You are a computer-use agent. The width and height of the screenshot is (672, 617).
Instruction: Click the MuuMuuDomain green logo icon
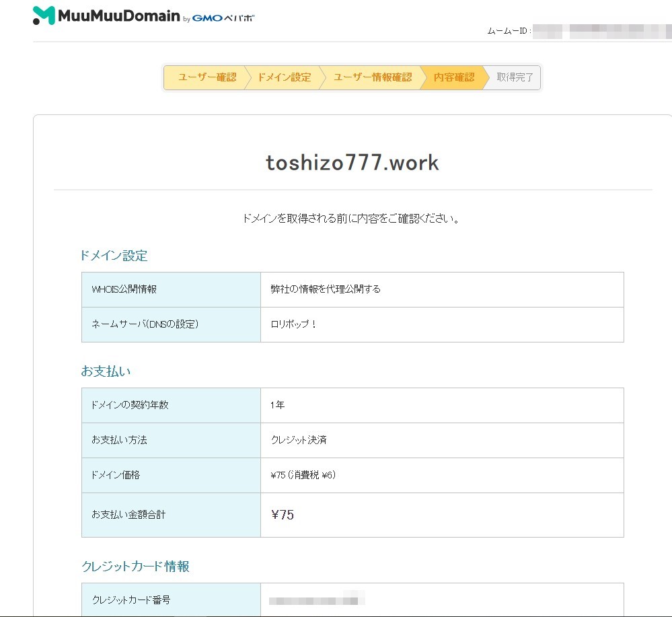pos(44,15)
